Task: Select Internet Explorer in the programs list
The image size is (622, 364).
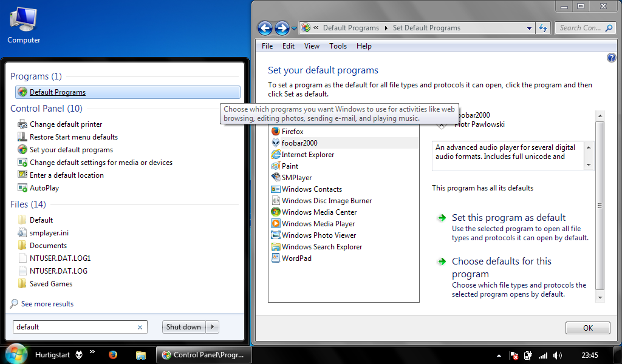Action: 302,155
